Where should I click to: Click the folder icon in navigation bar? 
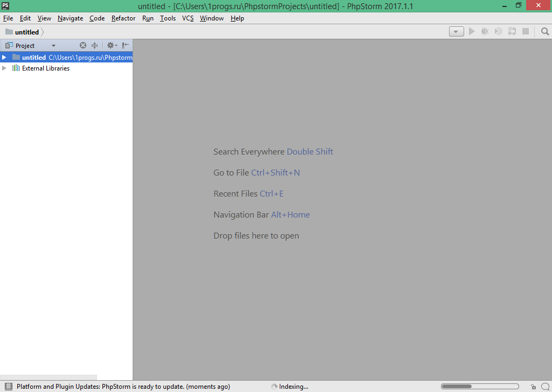coord(9,32)
